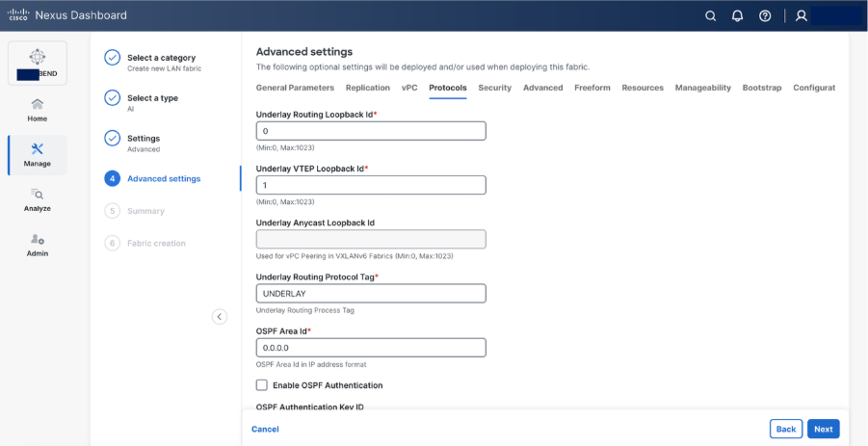The width and height of the screenshot is (868, 446).
Task: Focus OSPF Area Id field
Action: (x=371, y=348)
